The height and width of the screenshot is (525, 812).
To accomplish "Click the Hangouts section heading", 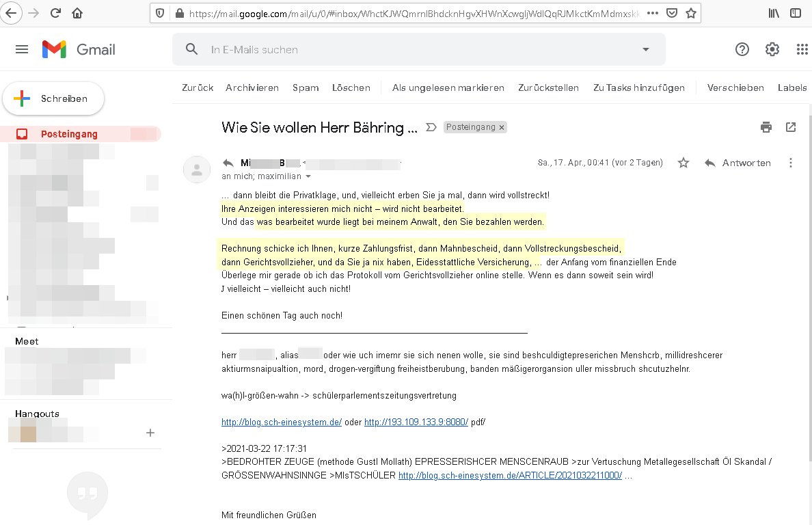I will tap(38, 414).
